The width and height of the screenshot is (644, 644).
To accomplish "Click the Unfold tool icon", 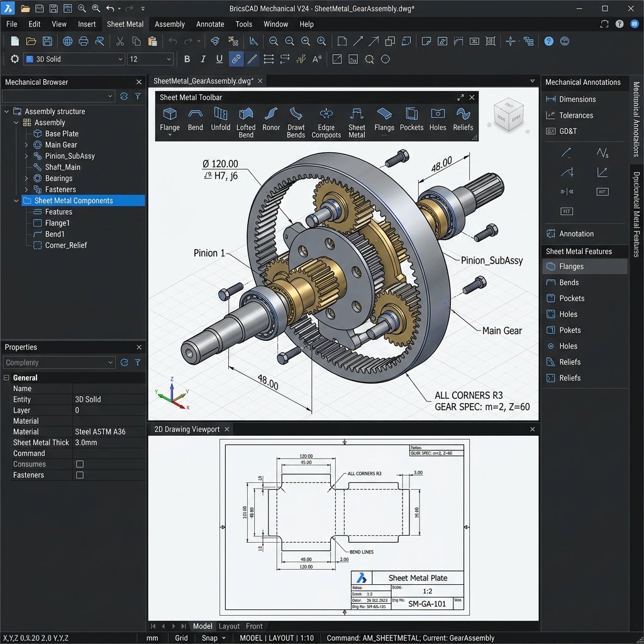I will pos(221,119).
